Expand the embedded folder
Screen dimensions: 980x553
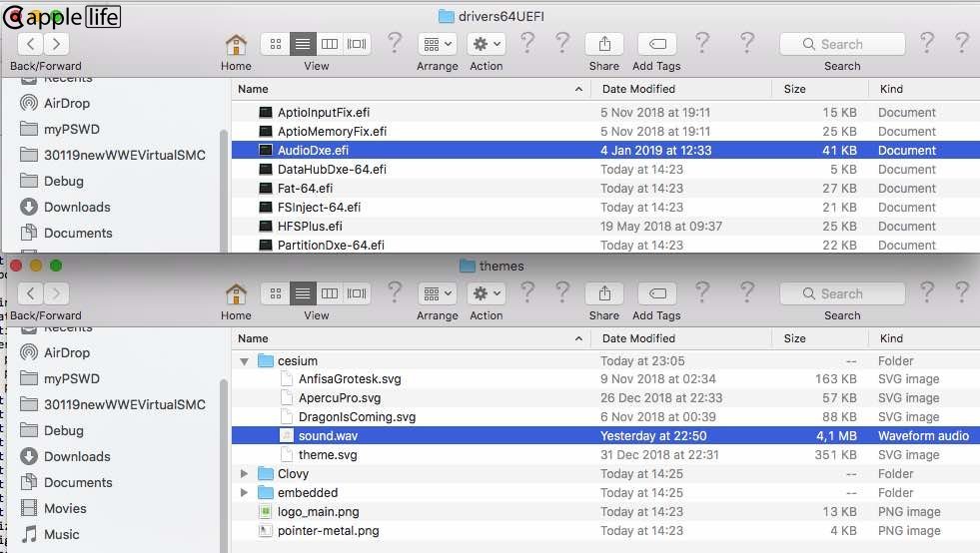(245, 492)
